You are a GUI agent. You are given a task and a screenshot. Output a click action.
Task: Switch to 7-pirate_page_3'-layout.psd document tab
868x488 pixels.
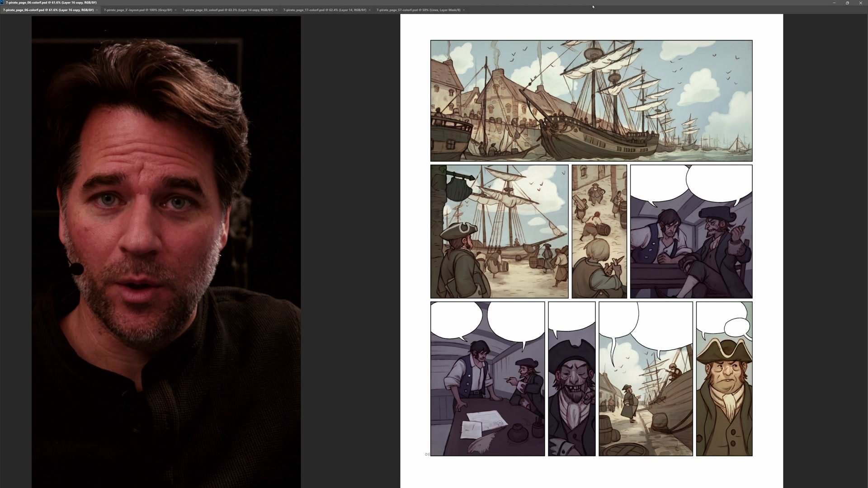pos(137,10)
